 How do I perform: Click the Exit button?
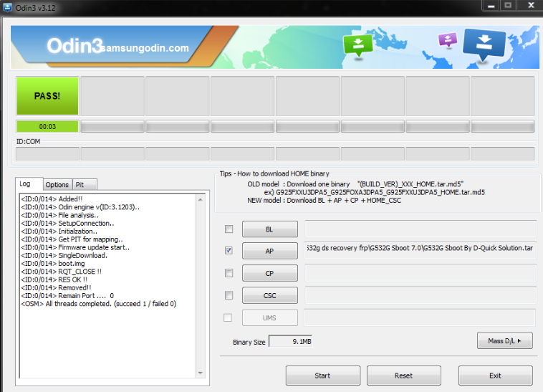[495, 376]
